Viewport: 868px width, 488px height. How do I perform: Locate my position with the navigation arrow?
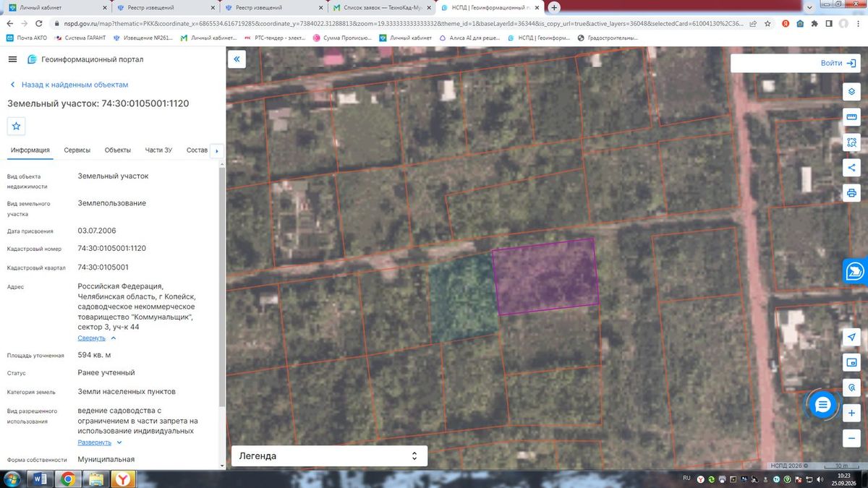pyautogui.click(x=851, y=338)
